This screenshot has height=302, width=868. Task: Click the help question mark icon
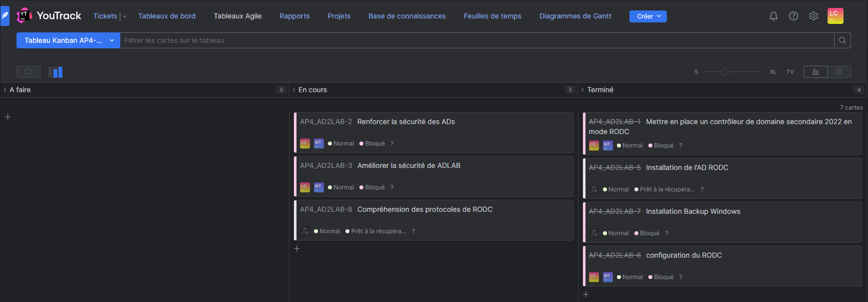793,16
